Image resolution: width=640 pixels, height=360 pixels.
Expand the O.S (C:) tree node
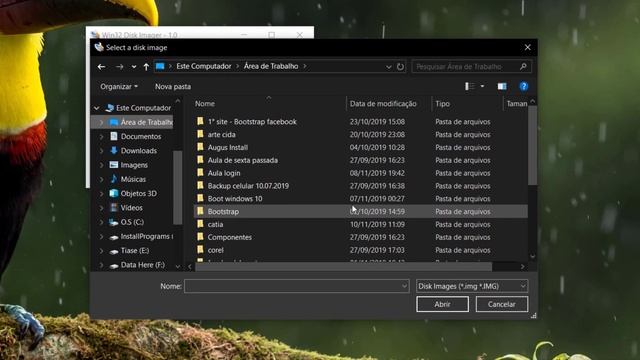tap(101, 222)
